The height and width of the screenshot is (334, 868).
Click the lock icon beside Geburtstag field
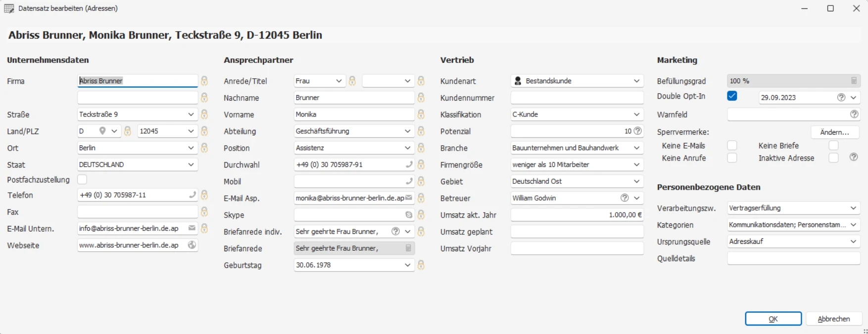click(421, 265)
